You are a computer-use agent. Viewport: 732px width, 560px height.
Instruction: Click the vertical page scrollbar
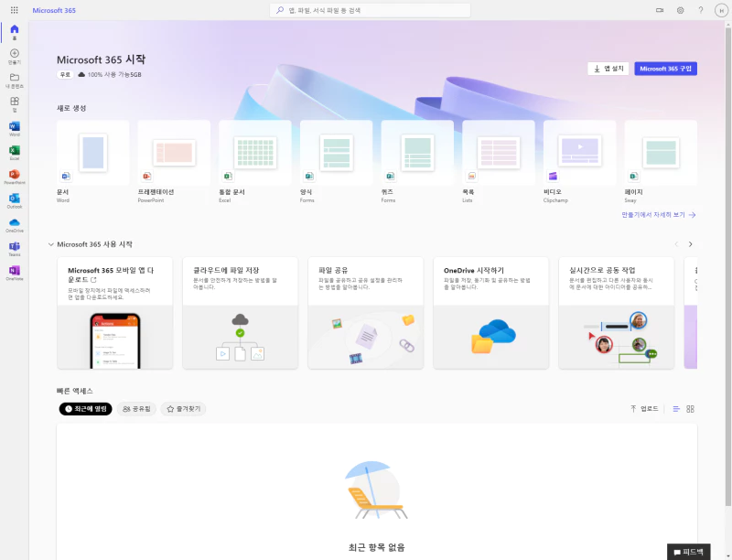click(728, 266)
